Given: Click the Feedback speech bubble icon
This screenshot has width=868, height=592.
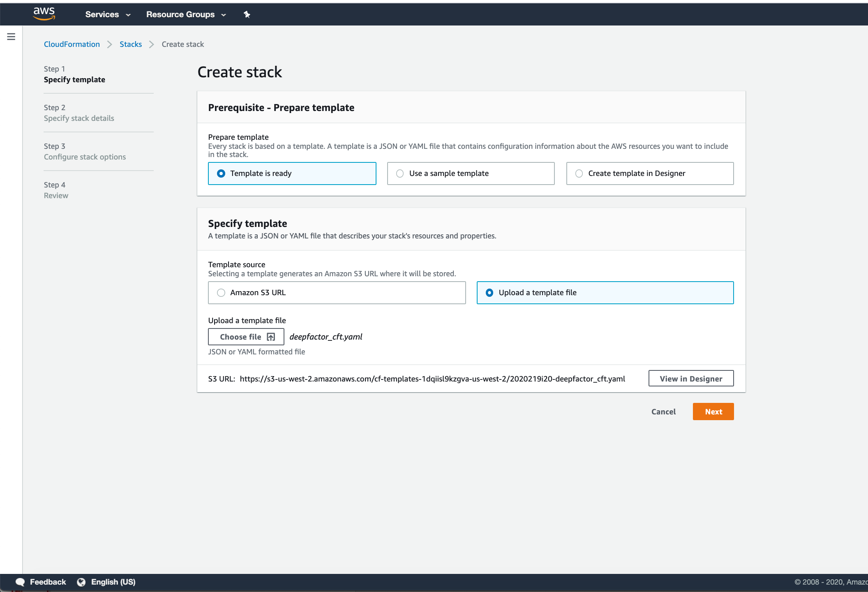Looking at the screenshot, I should (20, 582).
